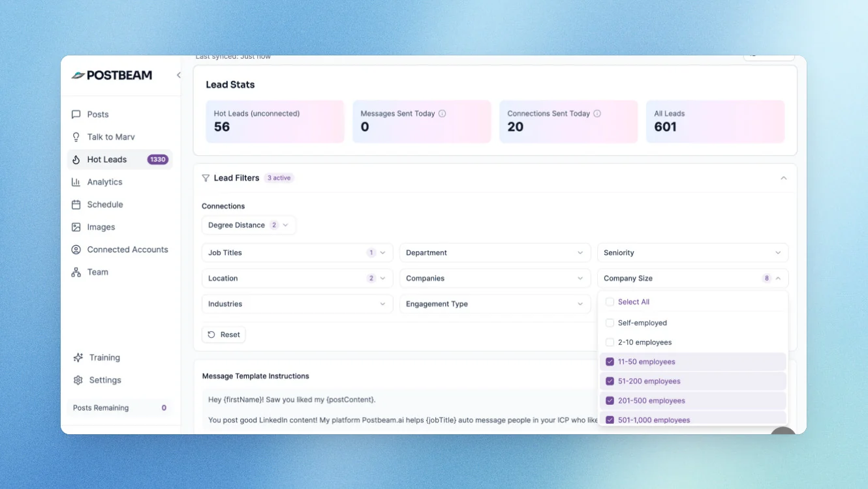Click the Analytics bar chart icon
868x489 pixels.
tap(76, 182)
